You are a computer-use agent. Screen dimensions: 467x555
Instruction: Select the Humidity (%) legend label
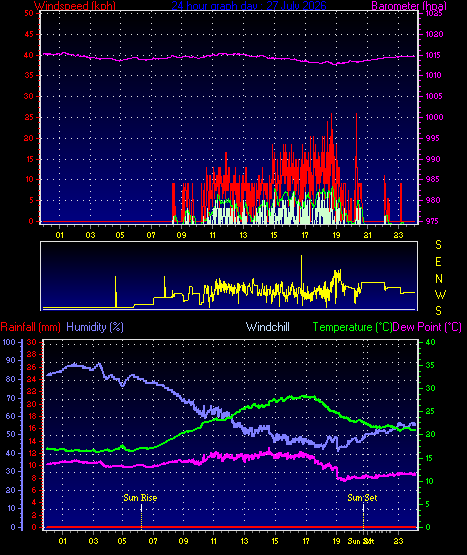point(95,327)
